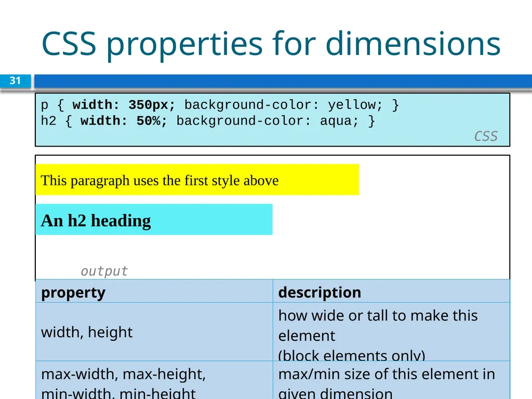The width and height of the screenshot is (532, 399).
Task: Click the aqua 'An h2 heading' block
Action: tap(154, 220)
